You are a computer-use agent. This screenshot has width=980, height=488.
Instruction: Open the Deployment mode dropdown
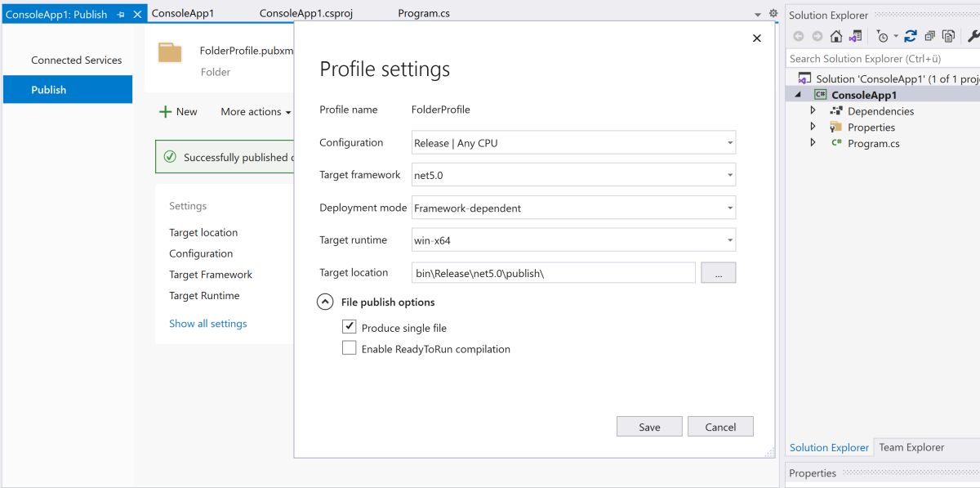click(x=574, y=208)
